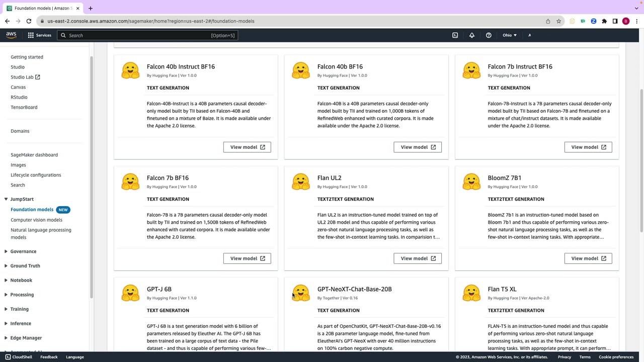Open the AWS help question mark menu

489,35
